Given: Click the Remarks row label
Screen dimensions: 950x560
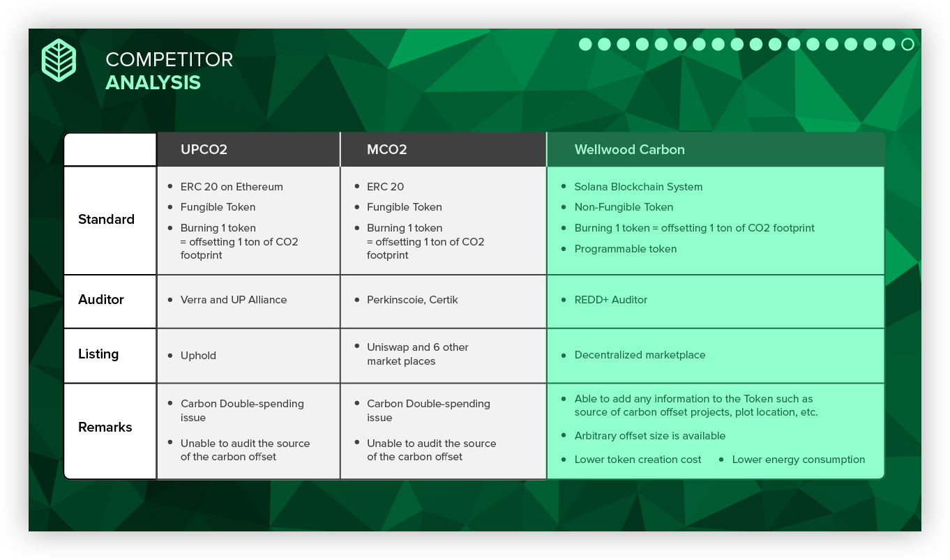Looking at the screenshot, I should click(x=105, y=427).
